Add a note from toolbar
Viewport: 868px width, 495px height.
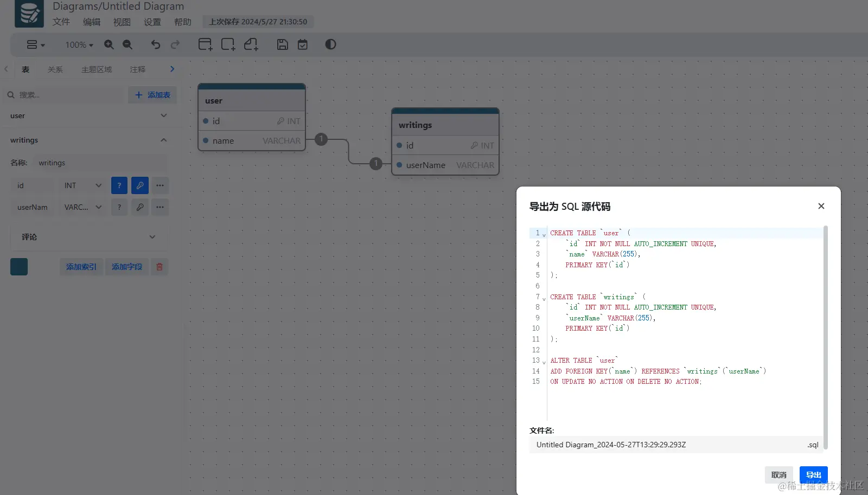[251, 44]
